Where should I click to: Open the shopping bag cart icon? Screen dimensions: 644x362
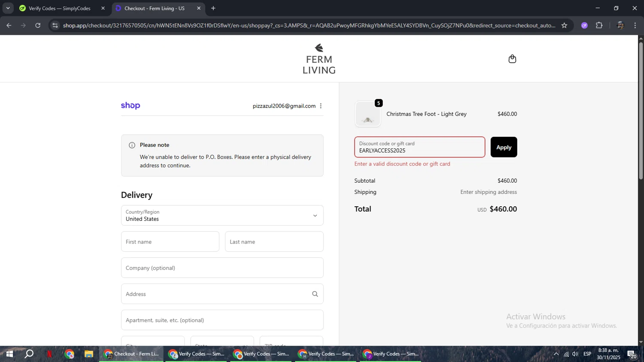512,59
